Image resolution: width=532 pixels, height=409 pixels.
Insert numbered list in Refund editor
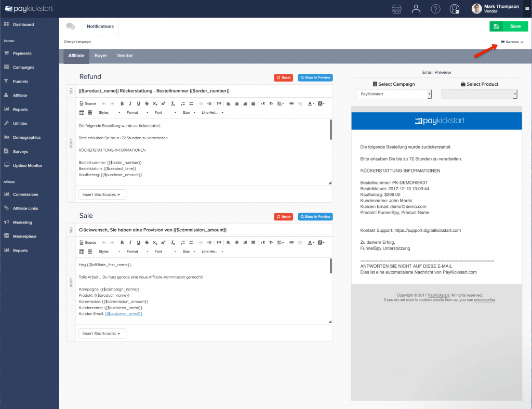(183, 103)
